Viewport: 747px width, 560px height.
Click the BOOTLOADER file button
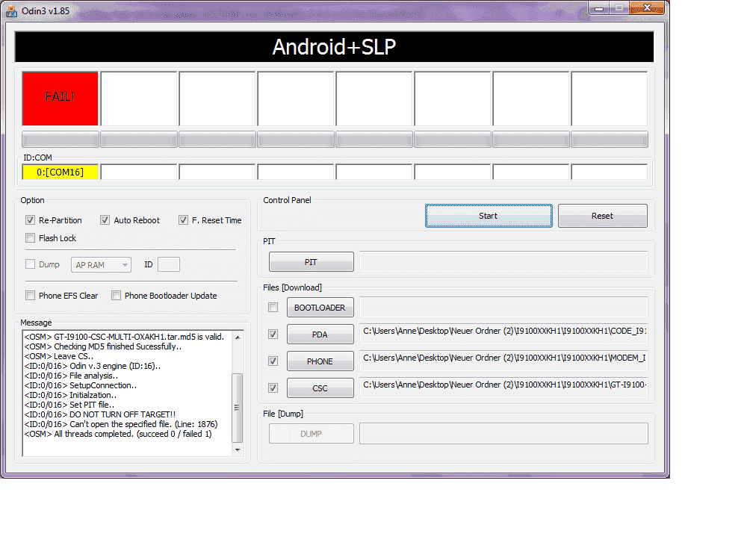[320, 308]
